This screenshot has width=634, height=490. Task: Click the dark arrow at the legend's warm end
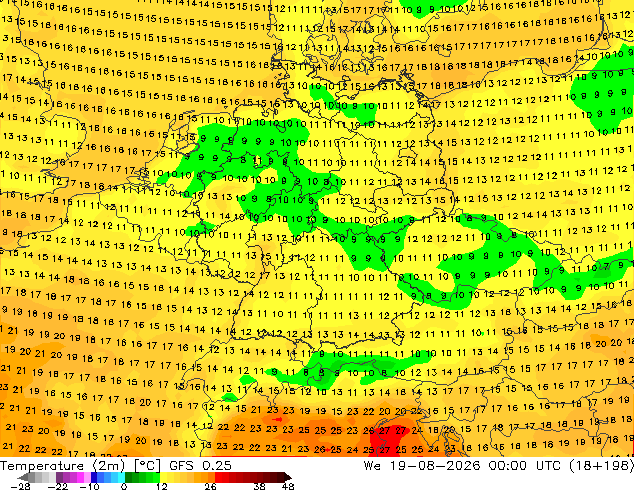288,477
